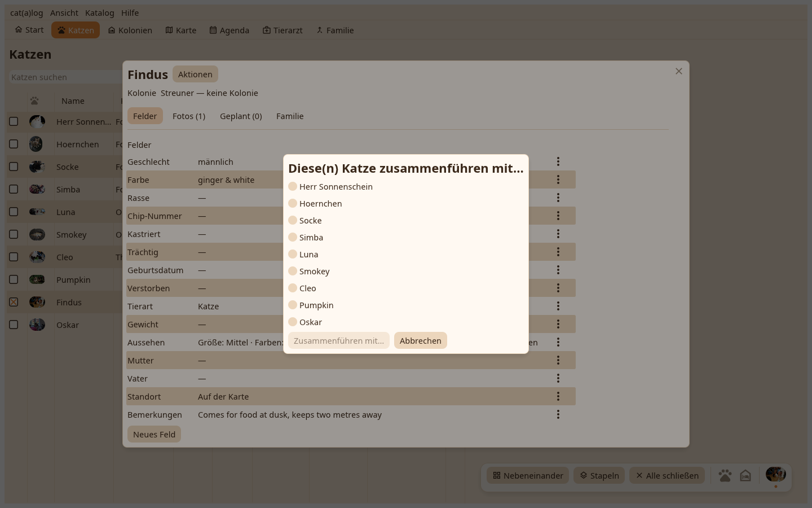This screenshot has width=812, height=508.
Task: Open options menu for Kastriert field
Action: click(x=558, y=234)
